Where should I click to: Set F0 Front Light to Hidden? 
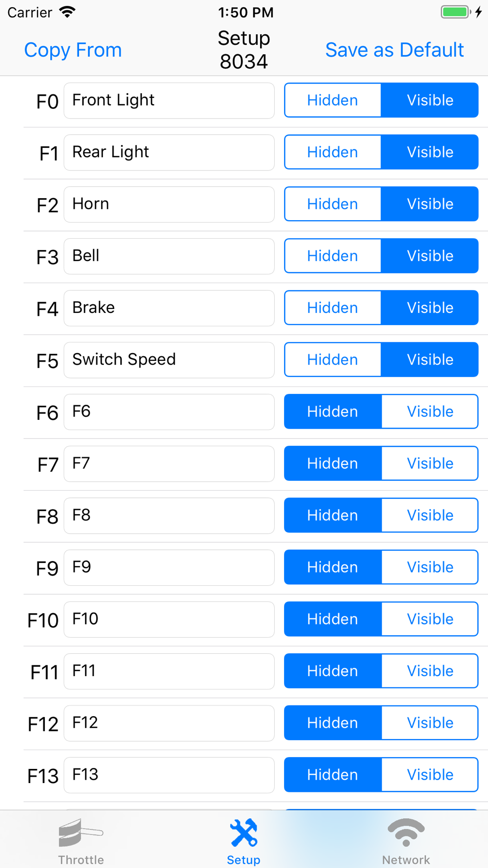point(333,100)
